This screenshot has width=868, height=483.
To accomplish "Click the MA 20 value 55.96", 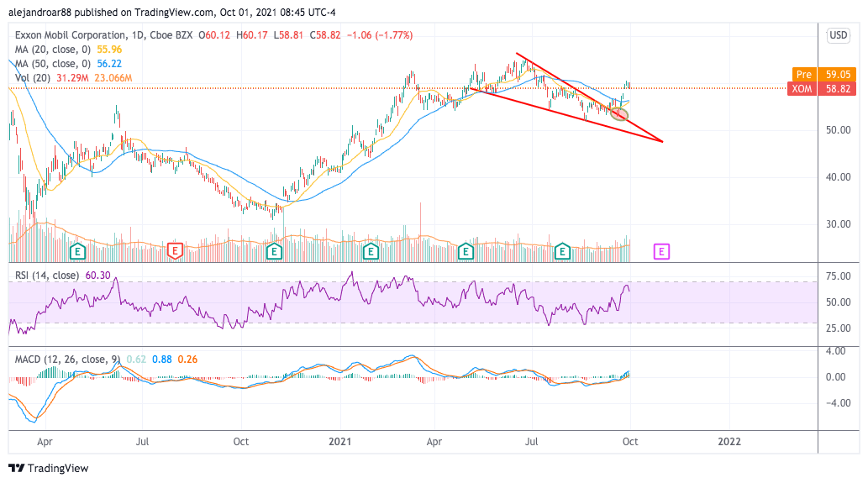I will [x=109, y=50].
